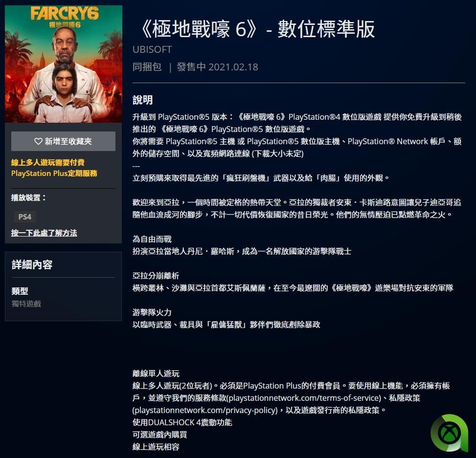Click the 同捆包 category label
Screen dimensions: 476x458
pos(147,67)
